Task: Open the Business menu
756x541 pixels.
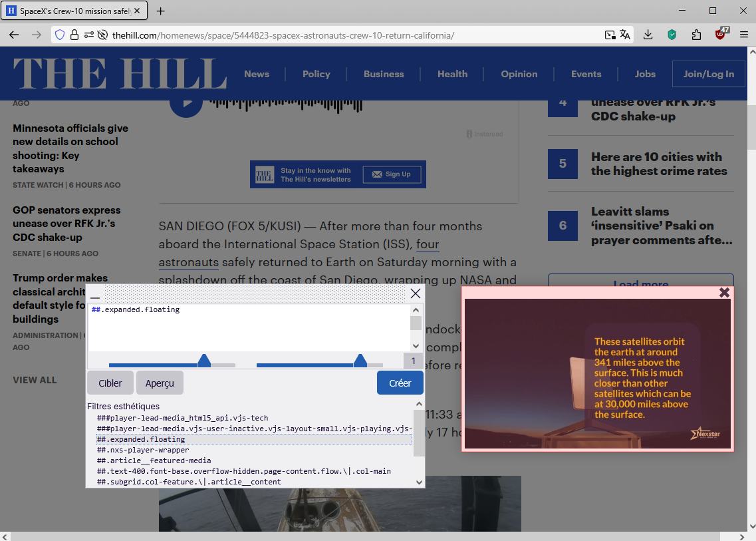Action: pos(384,74)
